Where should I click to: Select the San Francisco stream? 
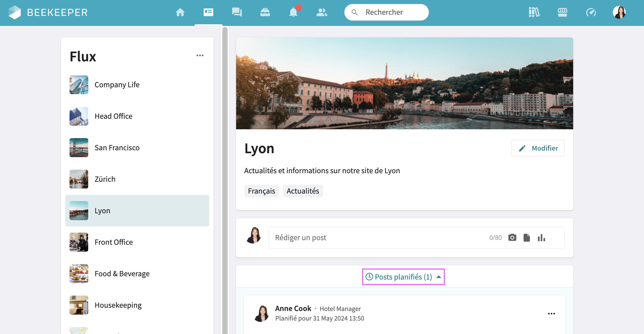click(x=137, y=148)
